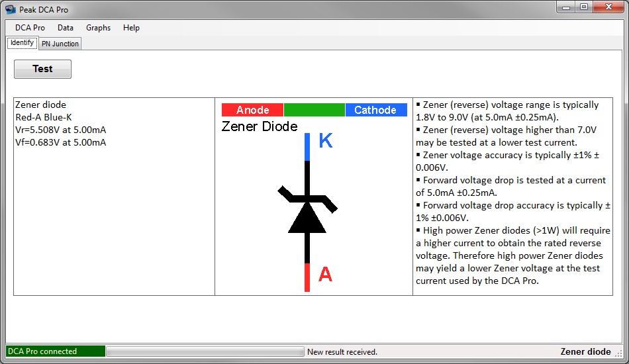Viewport: 629px width, 364px height.
Task: Select the 'Red-A Blue-K' result line
Action: pos(43,117)
